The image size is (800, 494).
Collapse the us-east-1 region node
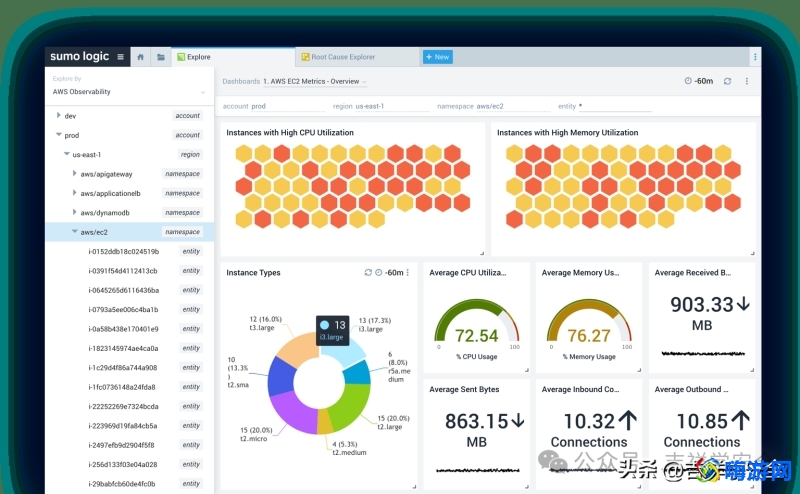[x=66, y=154]
